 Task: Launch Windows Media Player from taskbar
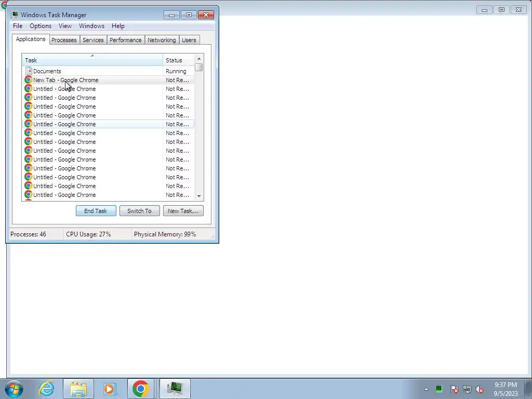click(110, 389)
